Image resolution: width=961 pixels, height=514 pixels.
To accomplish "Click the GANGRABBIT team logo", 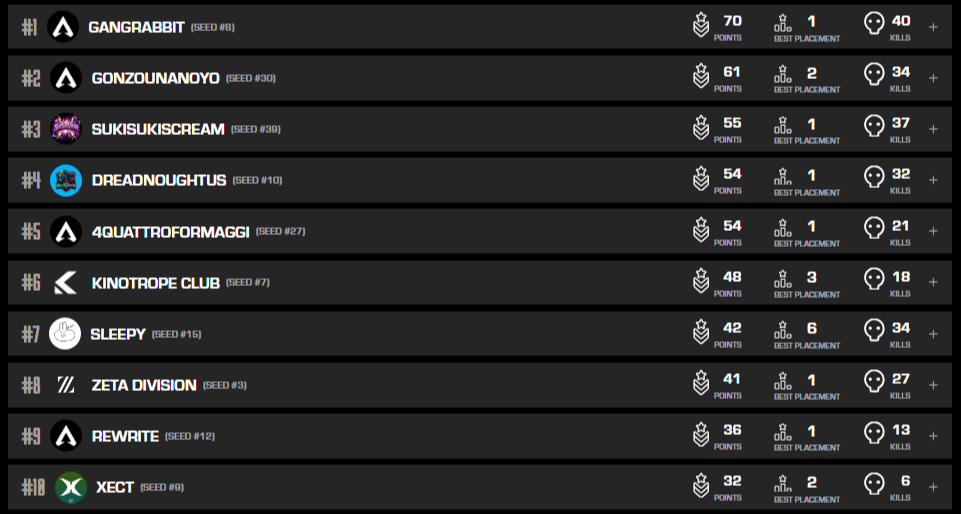I will [64, 27].
